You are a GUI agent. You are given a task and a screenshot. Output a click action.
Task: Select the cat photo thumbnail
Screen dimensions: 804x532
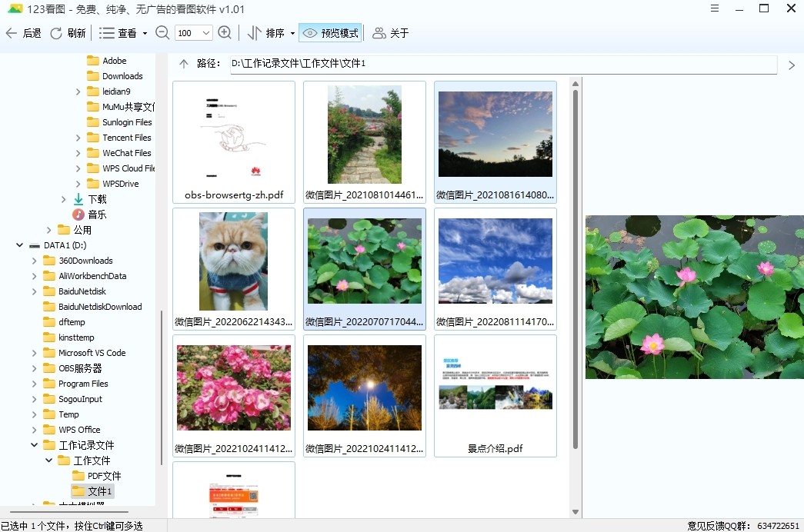[x=234, y=261]
